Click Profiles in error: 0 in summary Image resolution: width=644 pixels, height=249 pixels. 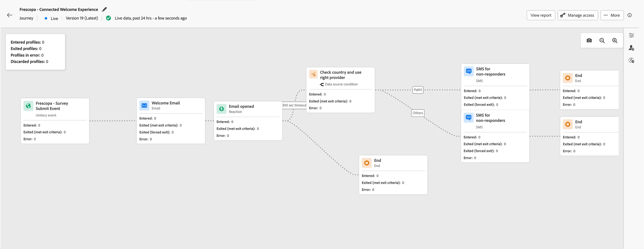click(x=27, y=55)
